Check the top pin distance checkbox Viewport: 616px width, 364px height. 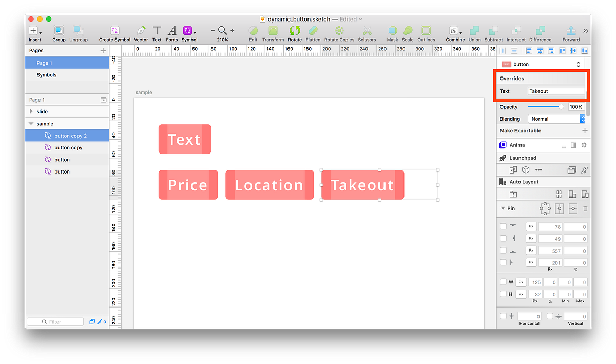[x=503, y=226]
